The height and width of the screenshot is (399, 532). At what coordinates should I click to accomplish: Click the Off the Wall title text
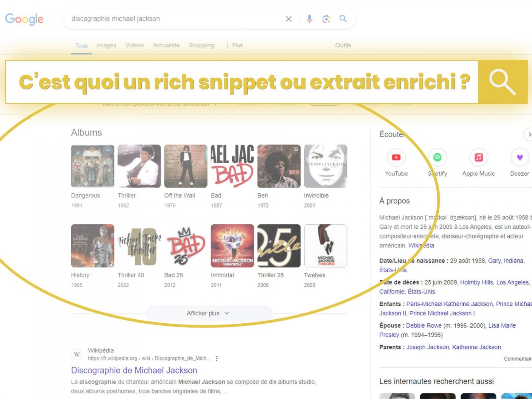pos(180,196)
